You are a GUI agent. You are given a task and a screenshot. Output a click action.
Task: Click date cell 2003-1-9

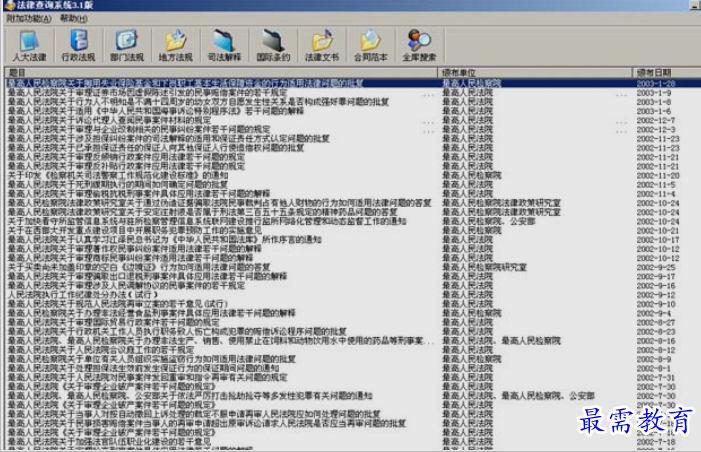654,93
